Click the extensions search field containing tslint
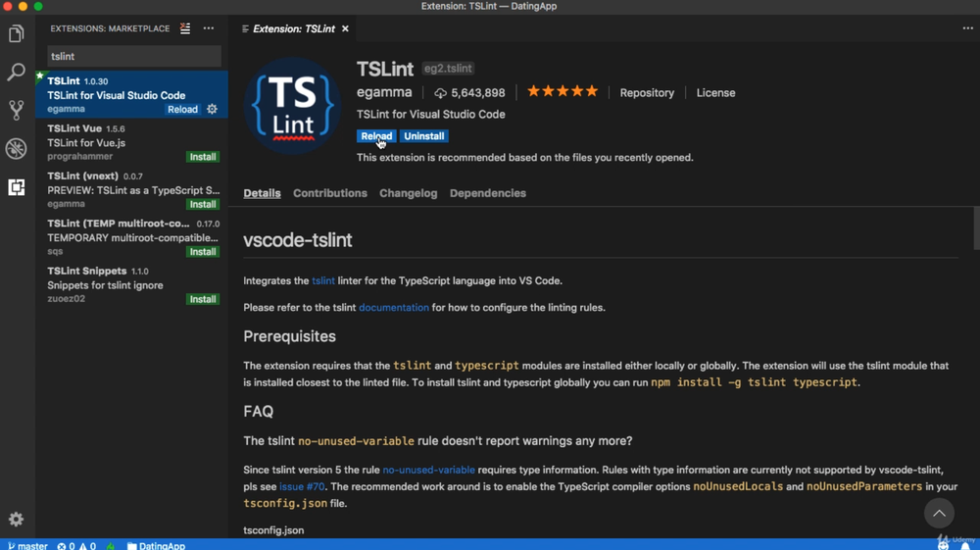The image size is (980, 550). [133, 56]
